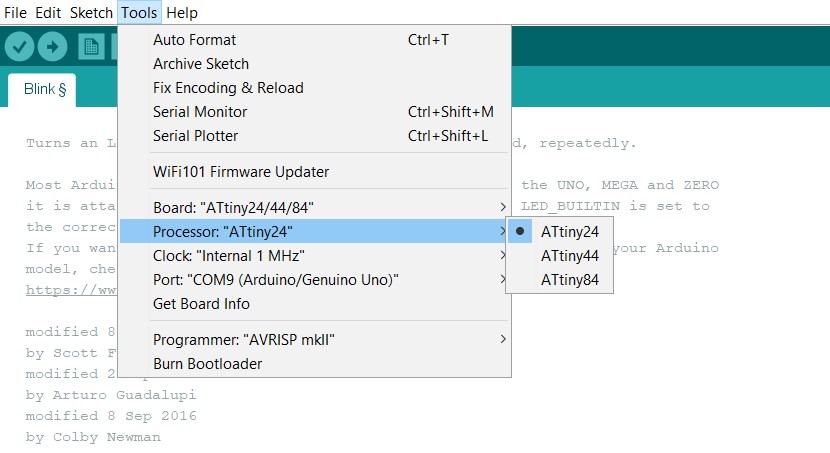The width and height of the screenshot is (830, 453).
Task: Open the Sketch menu
Action: pos(91,13)
